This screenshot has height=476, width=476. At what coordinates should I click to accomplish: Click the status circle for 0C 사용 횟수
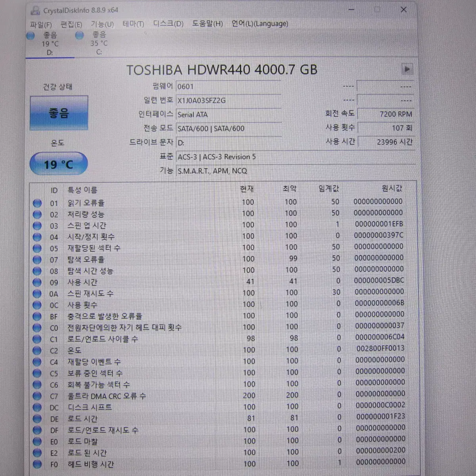[37, 305]
